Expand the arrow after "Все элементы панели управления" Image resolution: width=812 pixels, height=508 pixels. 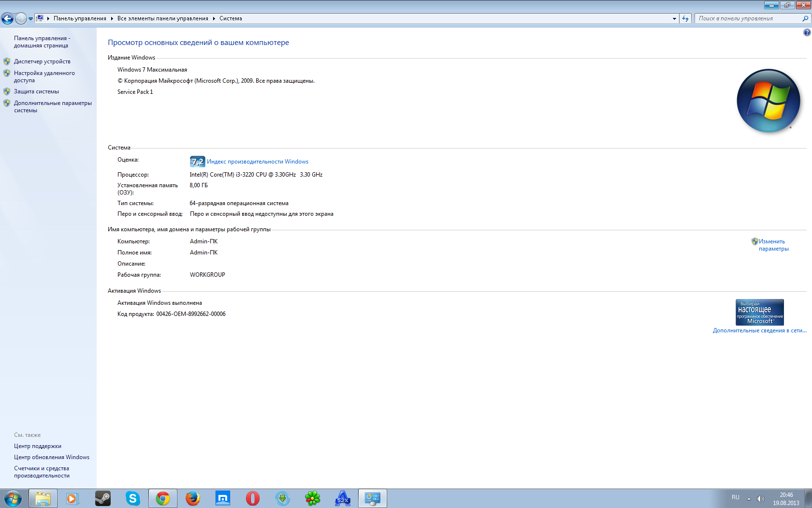coord(214,18)
